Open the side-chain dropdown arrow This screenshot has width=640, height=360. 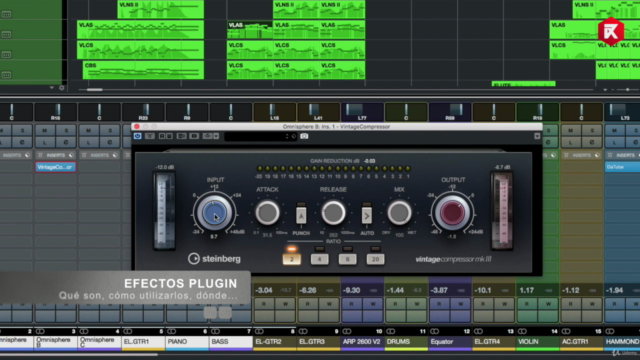pos(216,136)
